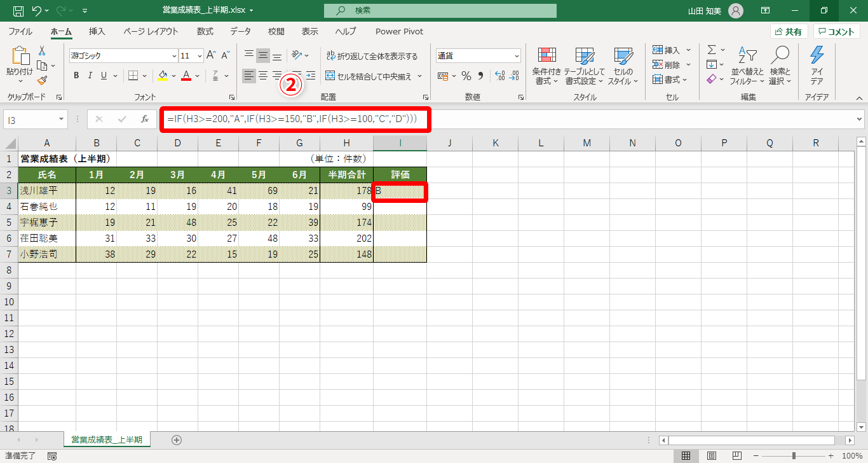The height and width of the screenshot is (463, 868).
Task: Click the 共有 share button
Action: 789,32
